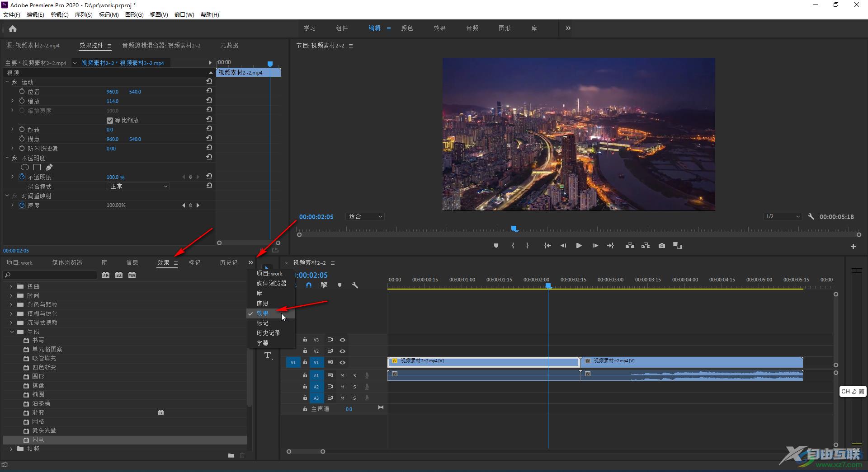Click the Export Frame camera icon
The width and height of the screenshot is (868, 472).
coord(662,246)
